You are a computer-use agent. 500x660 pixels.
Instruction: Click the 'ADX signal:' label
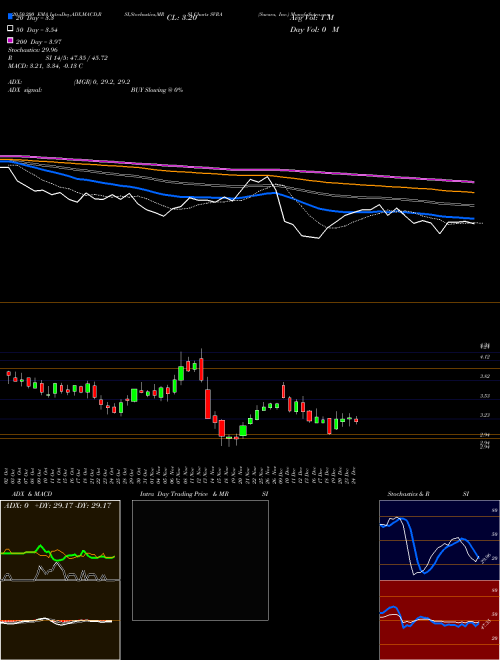tap(25, 90)
